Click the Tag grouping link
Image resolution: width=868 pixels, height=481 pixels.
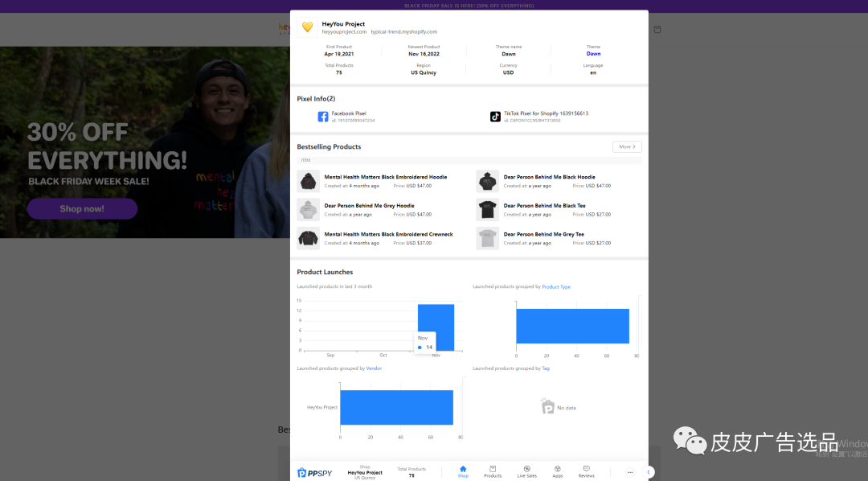tap(546, 368)
